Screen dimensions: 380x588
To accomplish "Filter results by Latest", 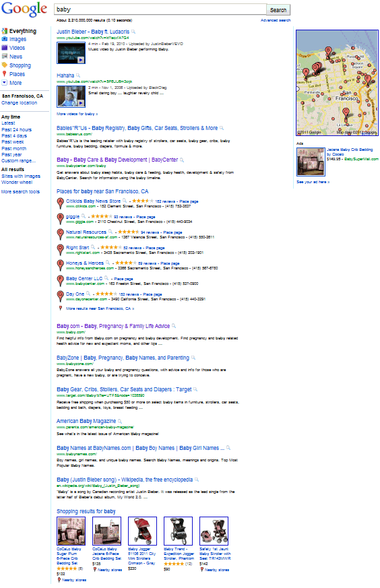I will (x=8, y=123).
